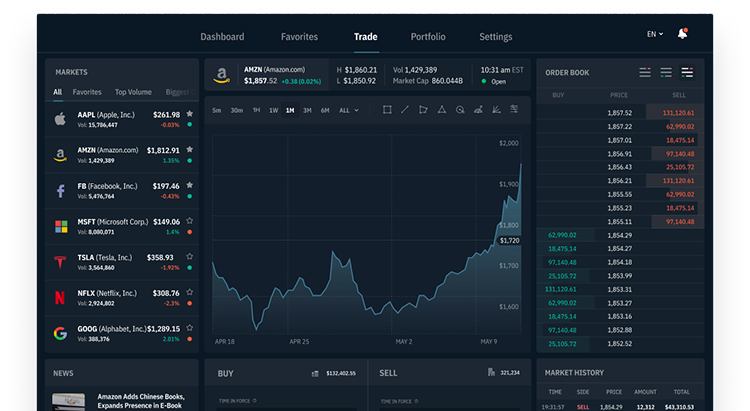Viewport: 750px width, 411px height.
Task: Click the buy order at price 1,854.29
Action: coord(620,235)
